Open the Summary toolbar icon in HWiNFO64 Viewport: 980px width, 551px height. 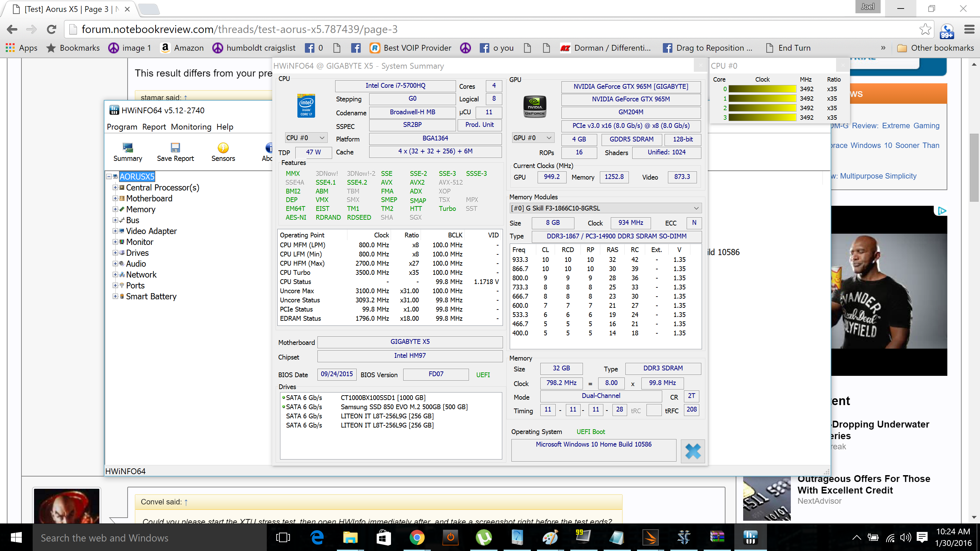tap(128, 152)
